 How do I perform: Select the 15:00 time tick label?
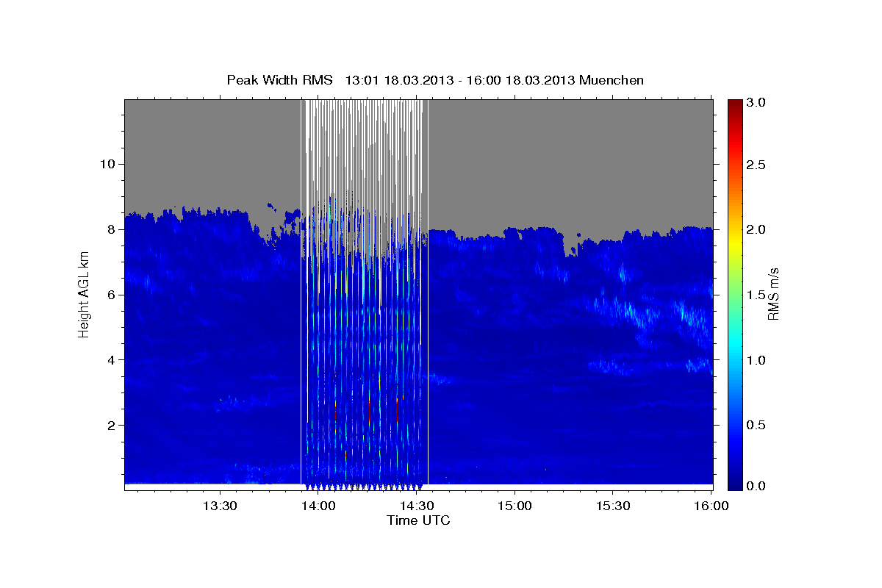[514, 506]
